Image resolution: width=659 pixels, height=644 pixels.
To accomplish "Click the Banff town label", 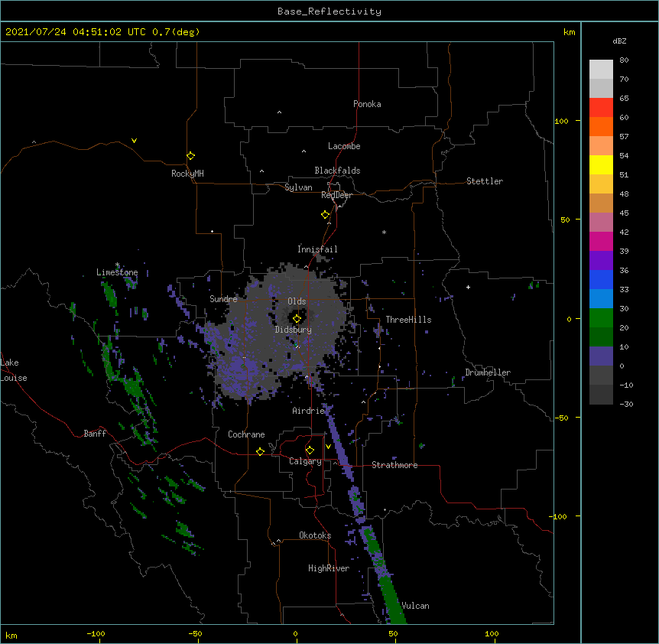I will coord(95,434).
